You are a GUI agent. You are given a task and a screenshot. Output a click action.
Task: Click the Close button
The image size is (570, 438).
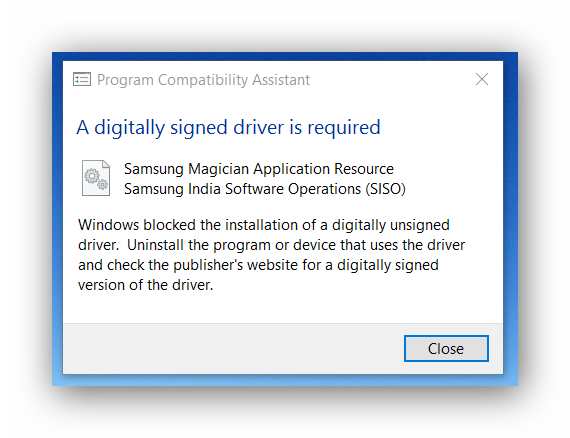tap(446, 349)
